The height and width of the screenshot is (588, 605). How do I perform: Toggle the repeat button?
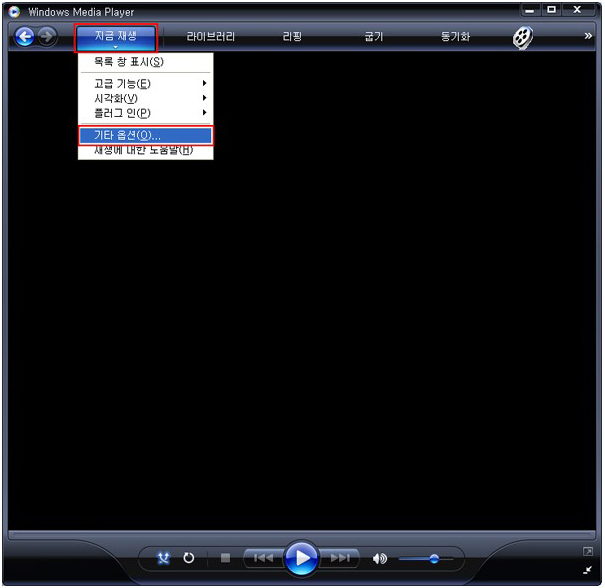pos(188,559)
